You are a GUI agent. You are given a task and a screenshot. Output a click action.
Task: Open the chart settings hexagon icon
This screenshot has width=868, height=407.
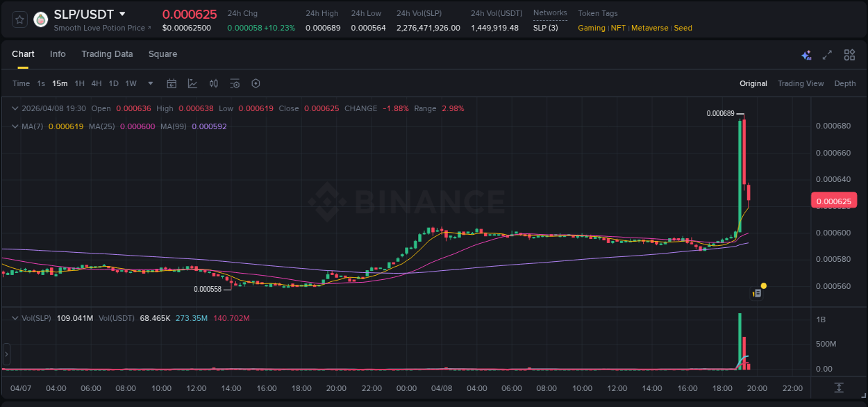pyautogui.click(x=256, y=83)
